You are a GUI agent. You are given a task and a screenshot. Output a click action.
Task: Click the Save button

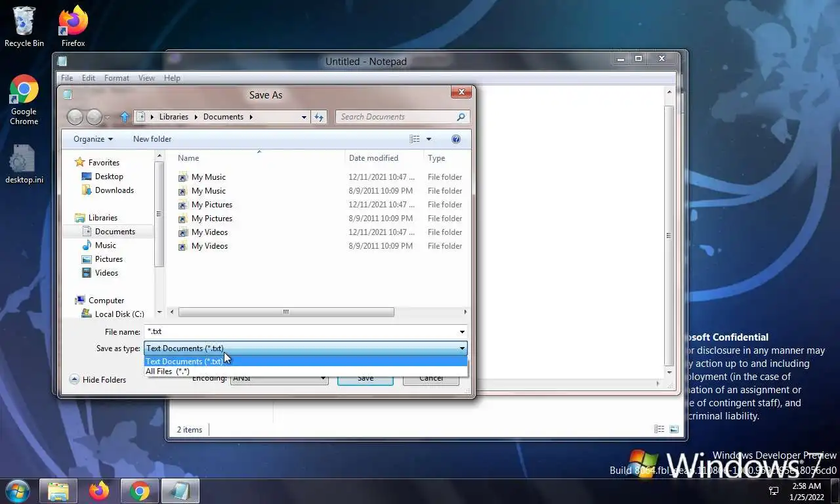pos(366,379)
